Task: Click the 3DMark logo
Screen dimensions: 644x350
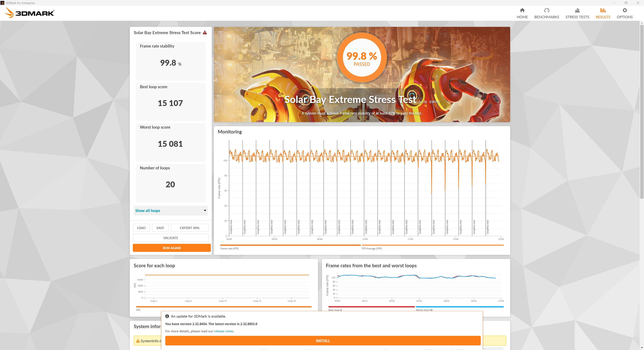Action: coord(30,13)
